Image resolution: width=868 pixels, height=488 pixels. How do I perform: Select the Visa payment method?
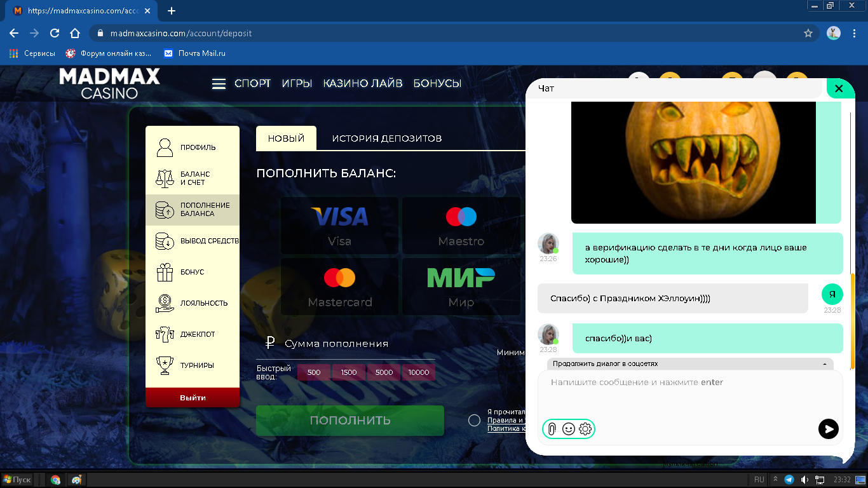coord(339,226)
